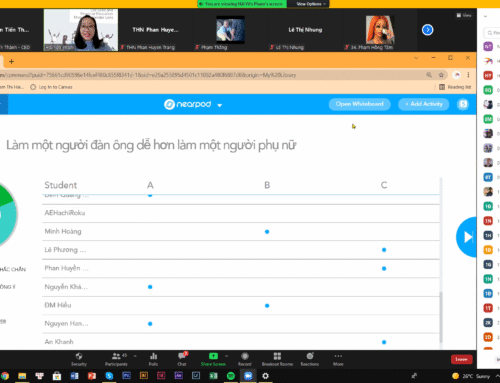Open the Reading list
The height and width of the screenshot is (383, 500).
(x=455, y=87)
